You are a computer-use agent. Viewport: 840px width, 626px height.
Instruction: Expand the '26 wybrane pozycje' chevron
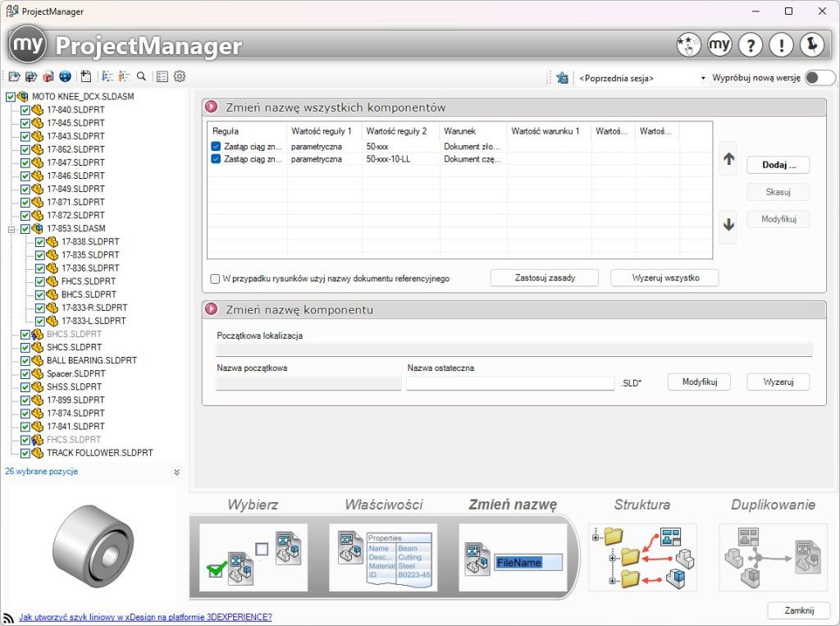(177, 473)
